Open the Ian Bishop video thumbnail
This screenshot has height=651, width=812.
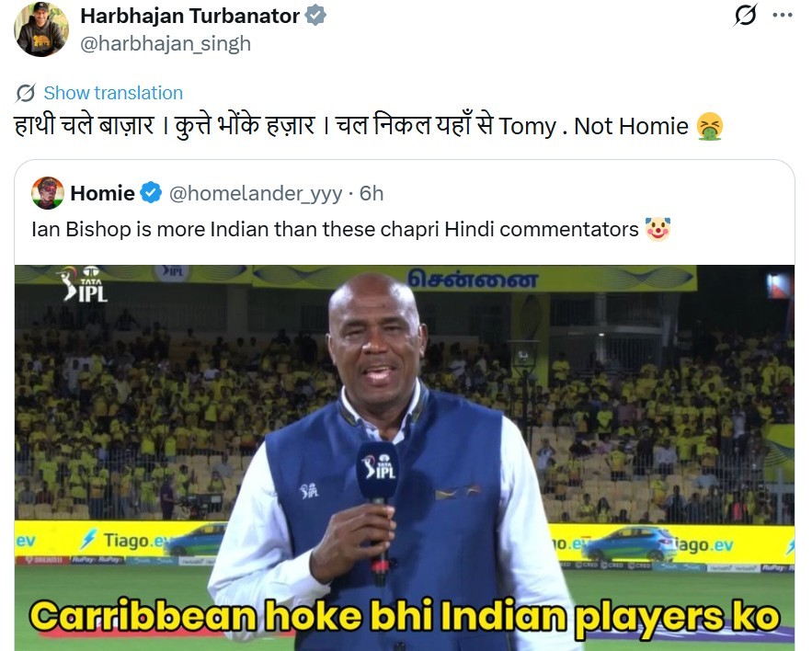(x=405, y=458)
